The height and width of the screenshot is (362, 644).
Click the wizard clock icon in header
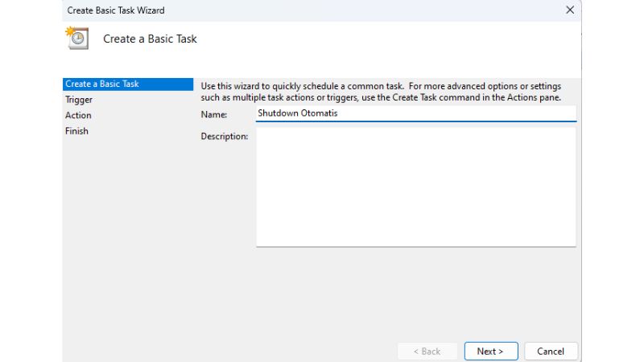pyautogui.click(x=77, y=39)
